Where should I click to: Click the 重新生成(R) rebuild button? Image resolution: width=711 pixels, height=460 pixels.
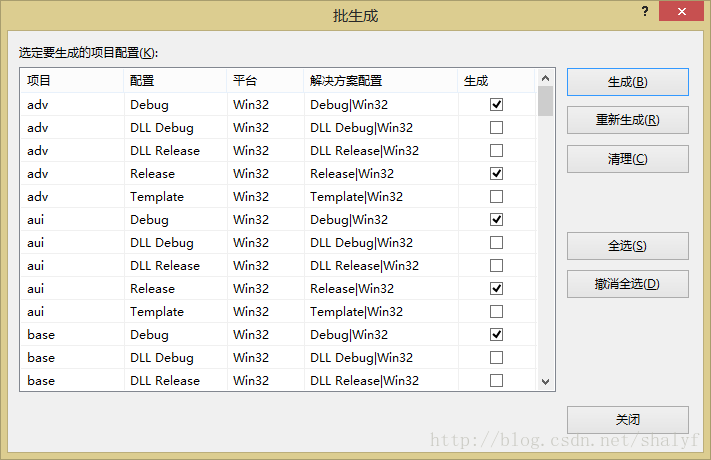pos(628,120)
